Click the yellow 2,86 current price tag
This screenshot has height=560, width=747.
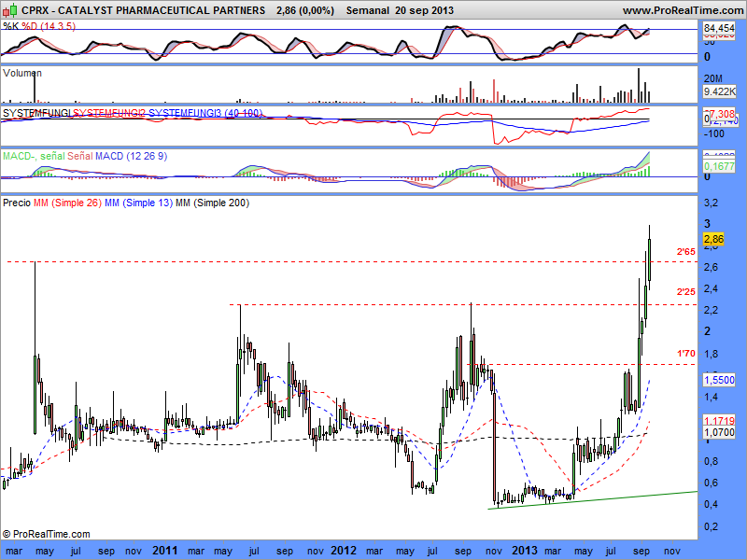(713, 239)
